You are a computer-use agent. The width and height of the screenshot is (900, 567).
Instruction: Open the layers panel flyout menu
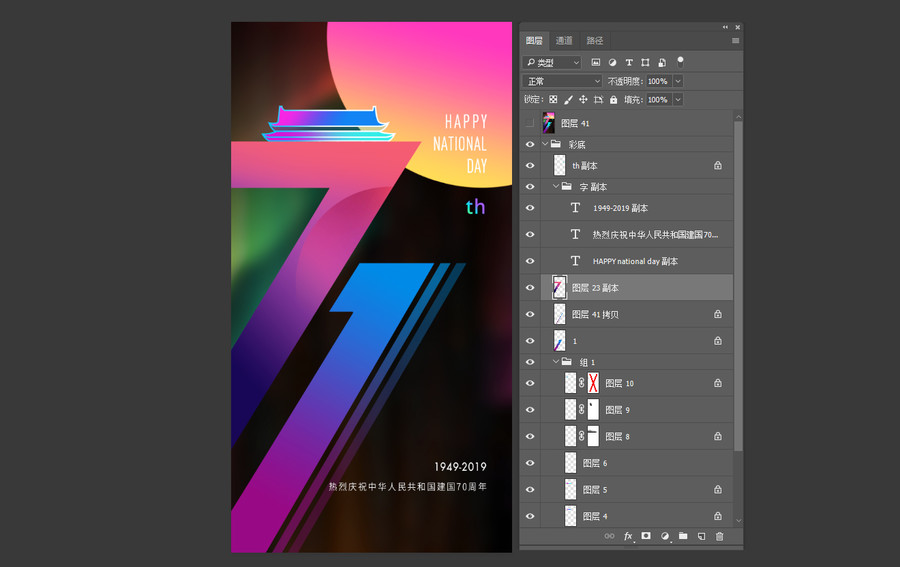pos(735,41)
